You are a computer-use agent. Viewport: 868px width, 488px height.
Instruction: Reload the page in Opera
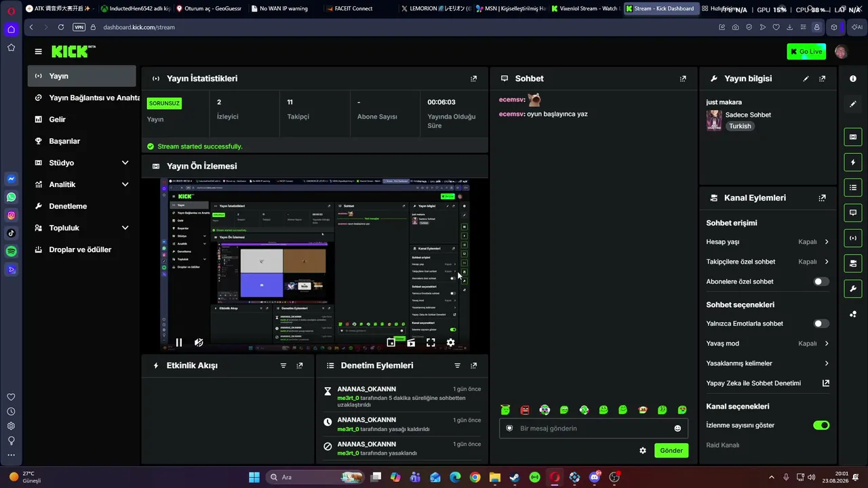click(x=60, y=27)
